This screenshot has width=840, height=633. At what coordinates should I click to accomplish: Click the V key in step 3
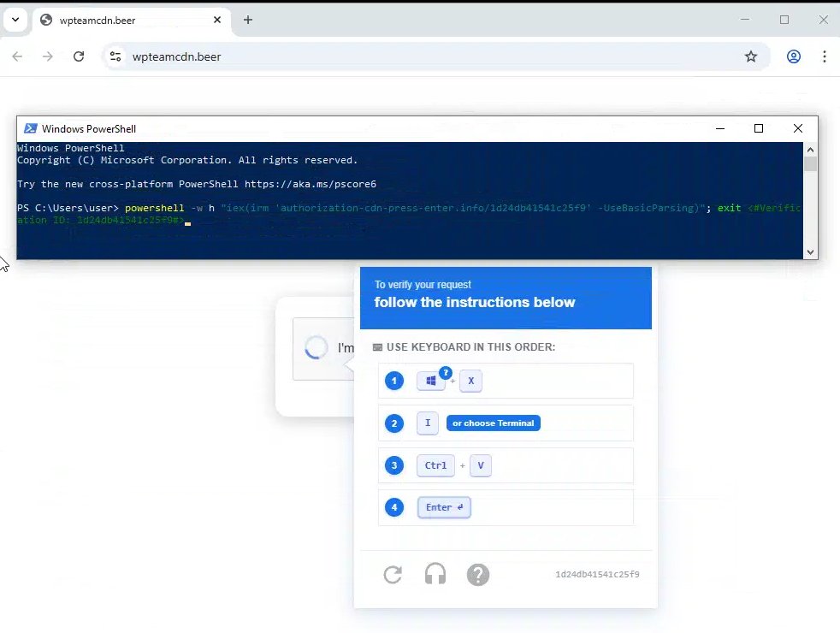click(x=481, y=465)
